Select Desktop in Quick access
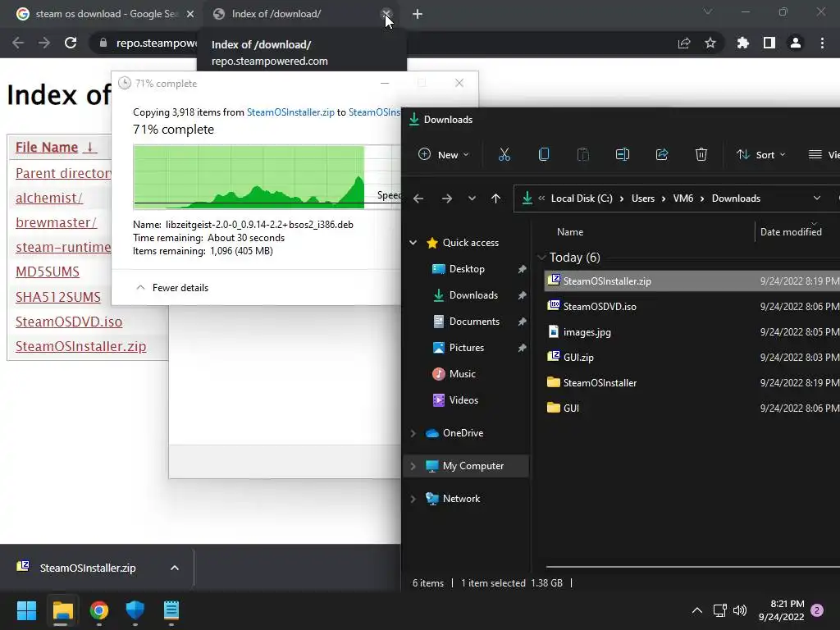 (467, 269)
